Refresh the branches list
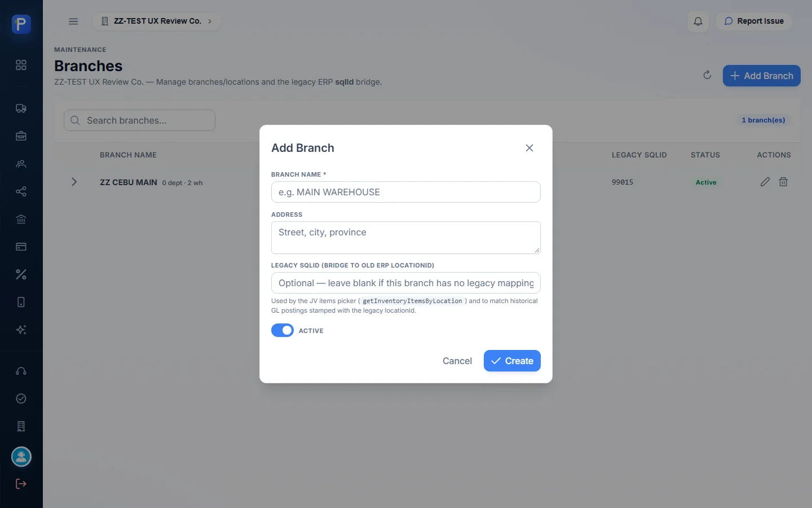The image size is (812, 508). coord(707,75)
